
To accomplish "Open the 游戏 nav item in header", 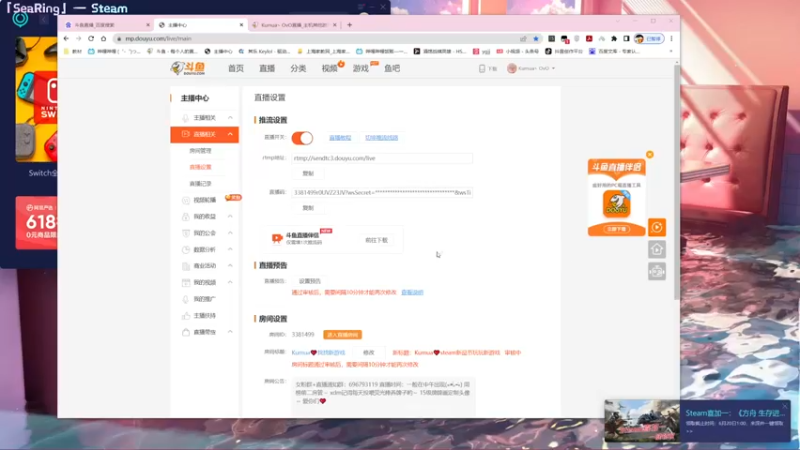I will (x=361, y=68).
